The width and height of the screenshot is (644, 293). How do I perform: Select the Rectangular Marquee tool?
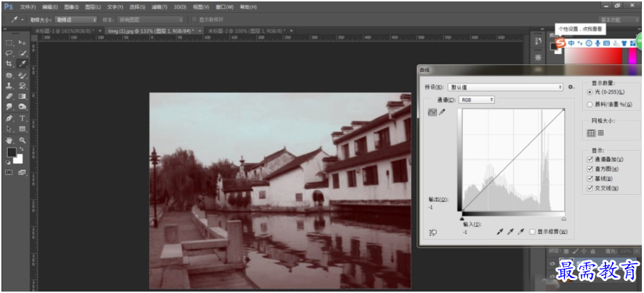coord(9,43)
